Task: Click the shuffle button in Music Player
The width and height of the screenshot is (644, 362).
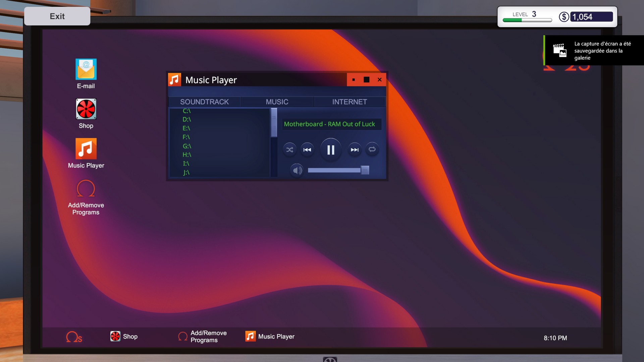Action: 290,149
